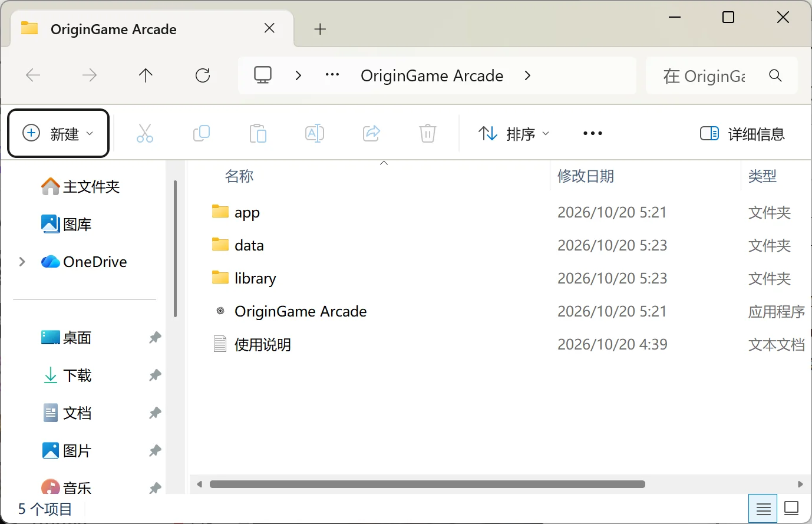Go forward with the right arrow
The height and width of the screenshot is (524, 812).
pyautogui.click(x=90, y=75)
